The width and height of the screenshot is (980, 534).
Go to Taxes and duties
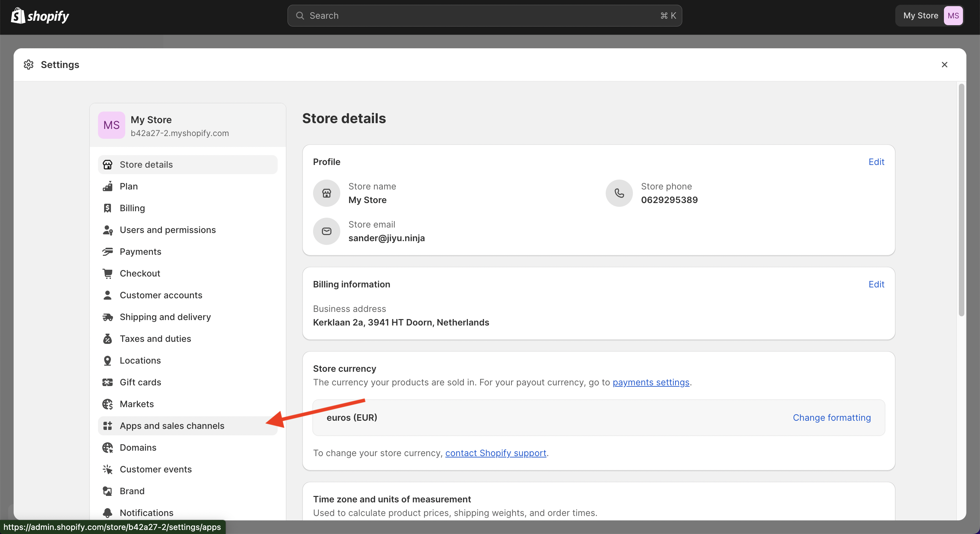(x=187, y=339)
